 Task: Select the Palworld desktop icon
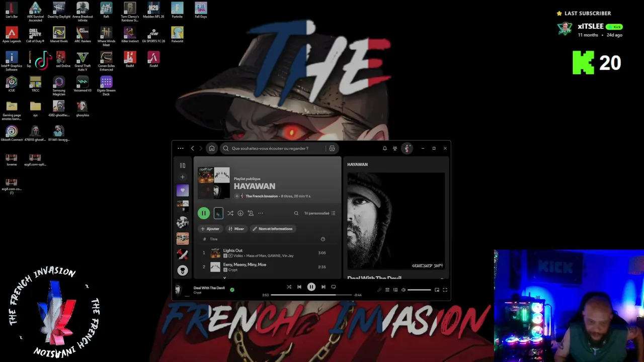point(177,35)
